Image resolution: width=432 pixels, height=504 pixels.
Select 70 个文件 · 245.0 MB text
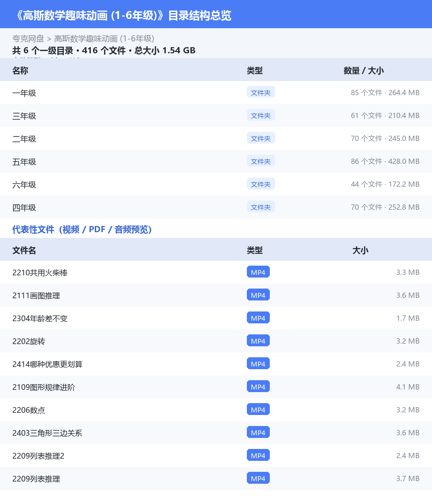tap(385, 138)
